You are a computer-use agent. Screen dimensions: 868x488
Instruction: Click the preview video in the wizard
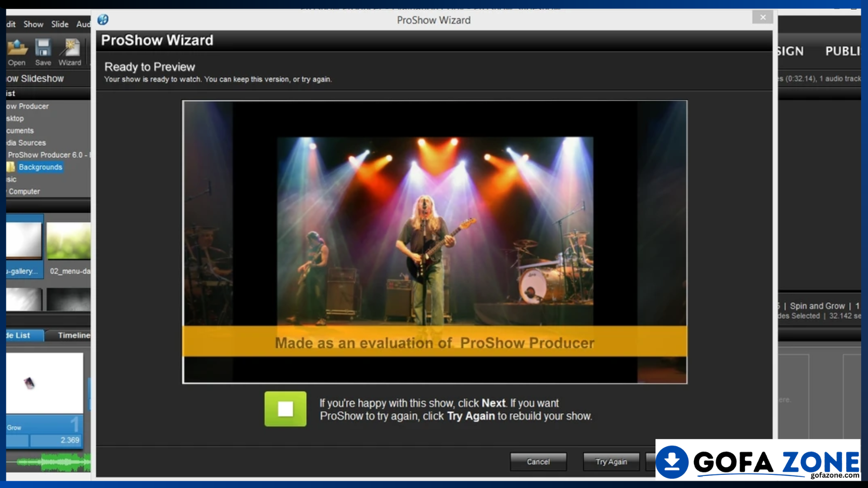[434, 242]
